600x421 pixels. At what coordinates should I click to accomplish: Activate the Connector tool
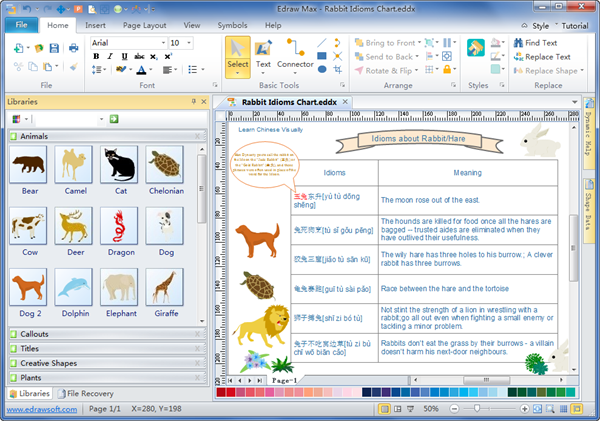pyautogui.click(x=295, y=55)
